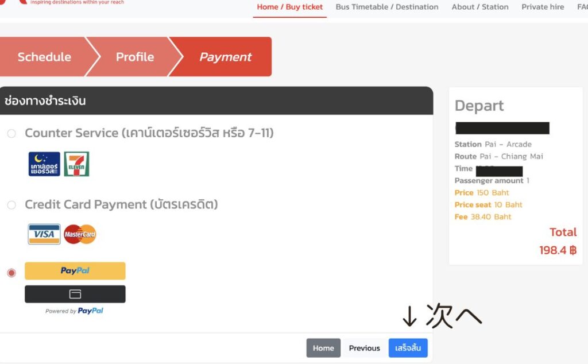Go to About / Station page
The width and height of the screenshot is (588, 364).
click(x=480, y=7)
